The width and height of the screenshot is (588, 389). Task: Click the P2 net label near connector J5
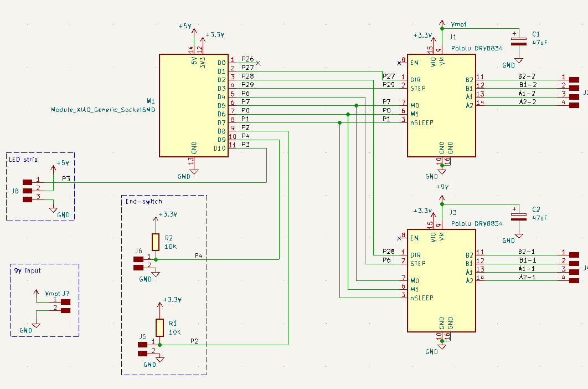[194, 341]
